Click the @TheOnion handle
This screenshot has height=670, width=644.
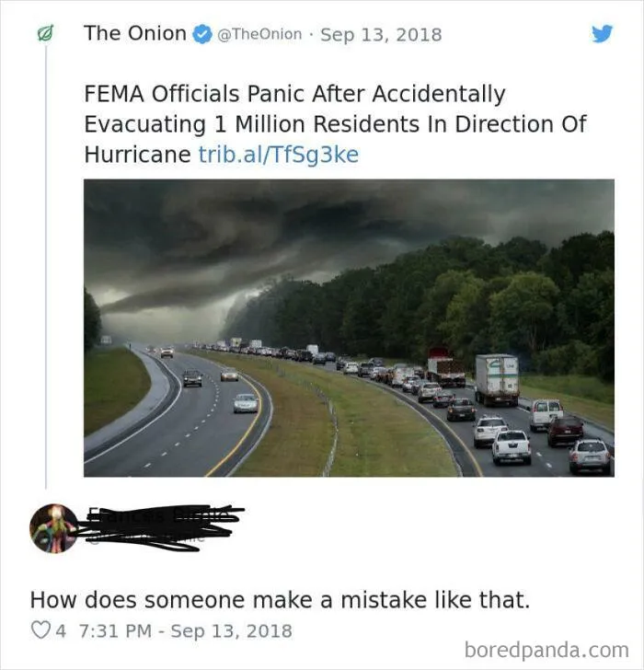[x=259, y=34]
